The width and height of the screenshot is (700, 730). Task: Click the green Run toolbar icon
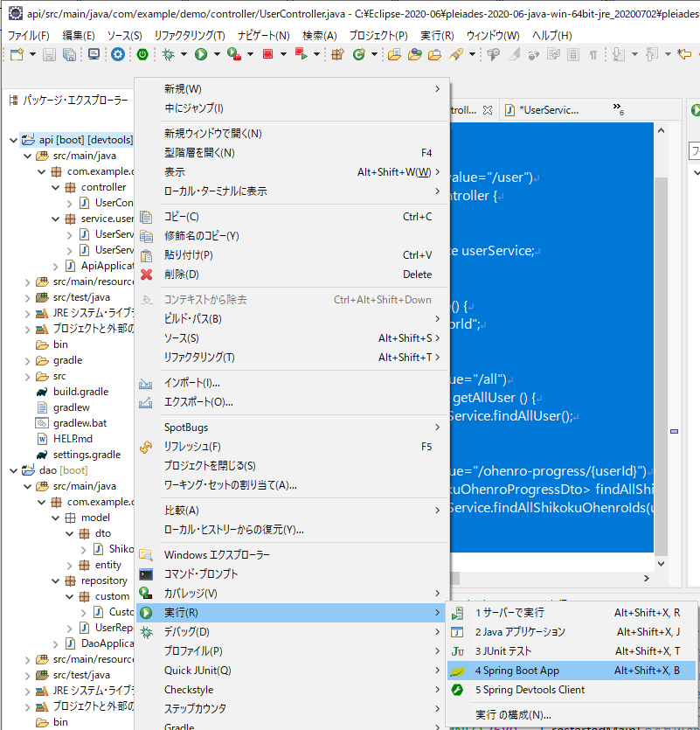201,54
